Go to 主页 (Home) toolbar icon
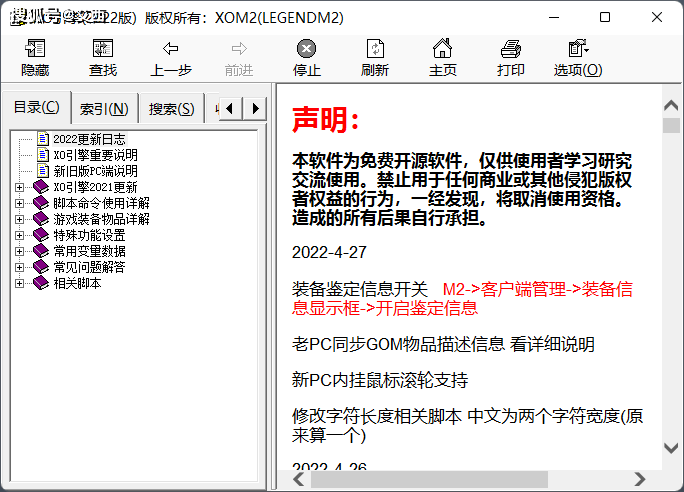This screenshot has width=684, height=492. tap(442, 58)
